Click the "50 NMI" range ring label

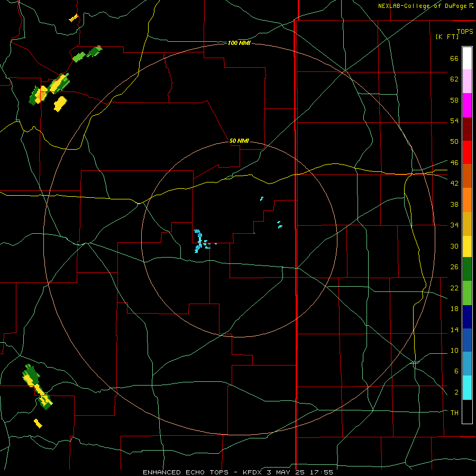pyautogui.click(x=239, y=141)
